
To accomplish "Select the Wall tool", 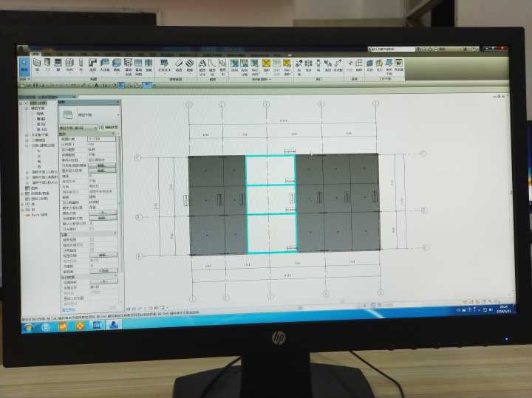I will [37, 65].
